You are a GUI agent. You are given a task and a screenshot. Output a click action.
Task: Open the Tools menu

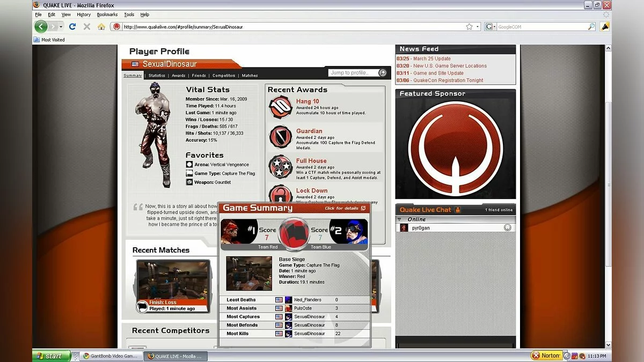coord(129,14)
